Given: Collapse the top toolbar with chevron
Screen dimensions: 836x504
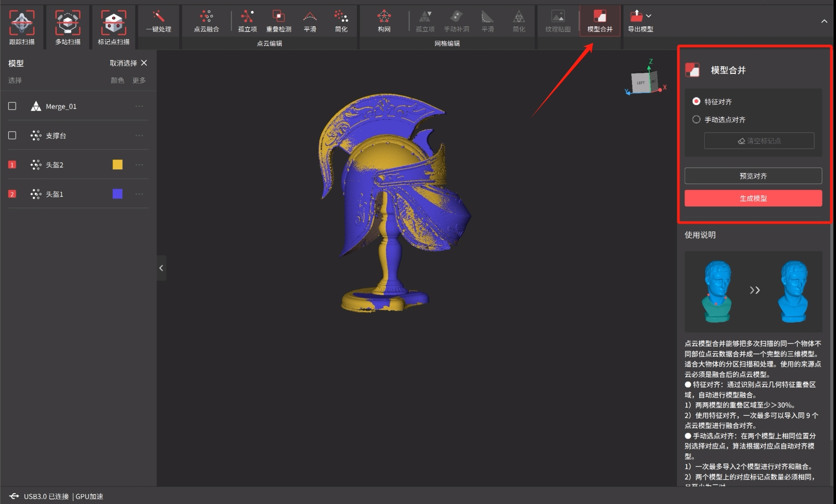Looking at the screenshot, I should point(824,21).
